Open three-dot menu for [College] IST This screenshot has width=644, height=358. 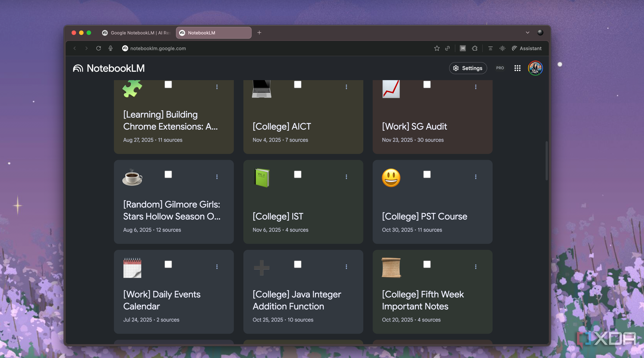click(346, 177)
